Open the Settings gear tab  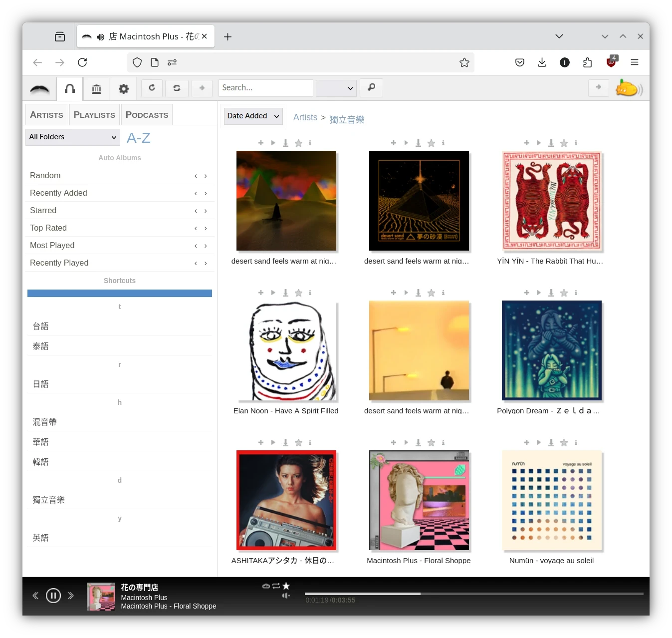coord(123,88)
